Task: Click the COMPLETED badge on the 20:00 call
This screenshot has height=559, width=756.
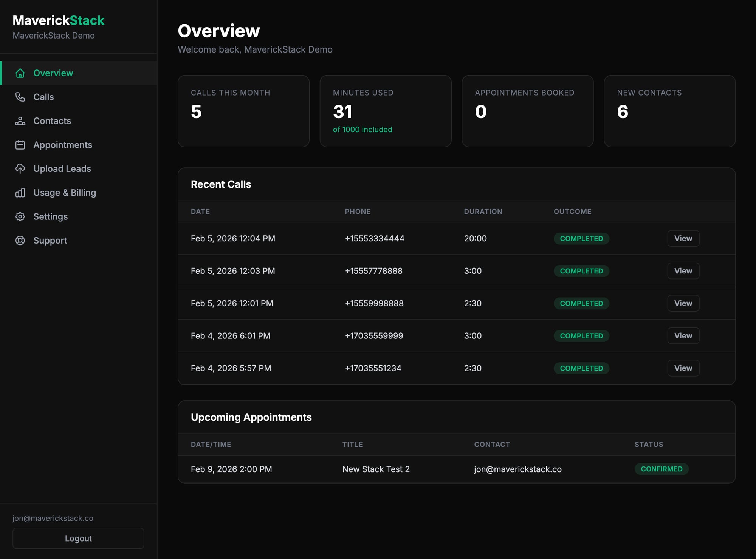Action: pyautogui.click(x=581, y=238)
